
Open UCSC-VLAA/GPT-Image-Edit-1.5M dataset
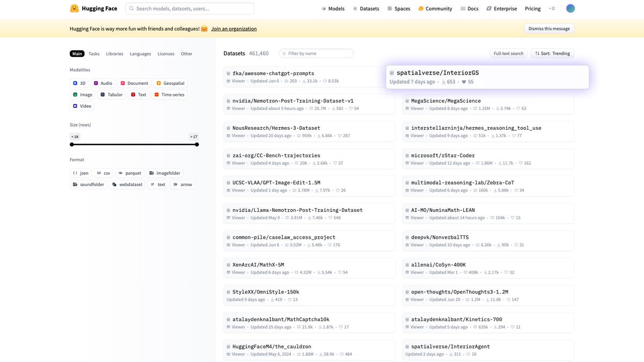(309, 186)
